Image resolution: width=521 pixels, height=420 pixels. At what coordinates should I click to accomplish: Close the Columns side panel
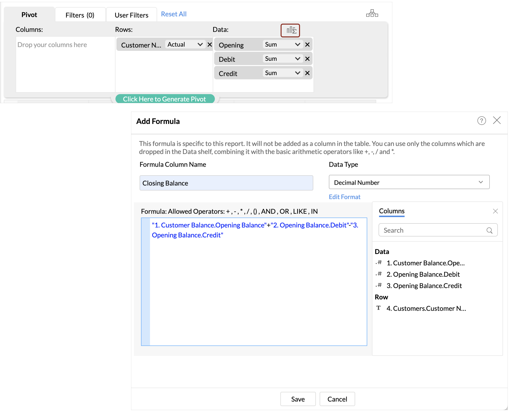pyautogui.click(x=495, y=211)
